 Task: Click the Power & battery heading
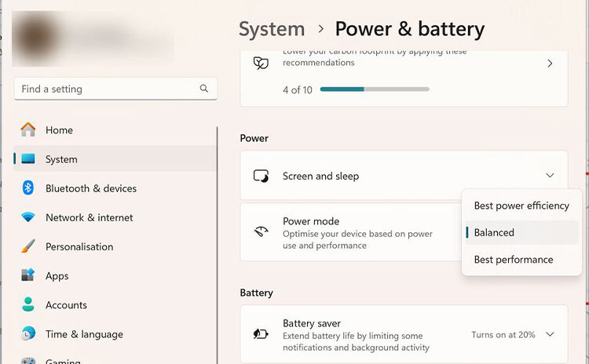[x=410, y=29]
